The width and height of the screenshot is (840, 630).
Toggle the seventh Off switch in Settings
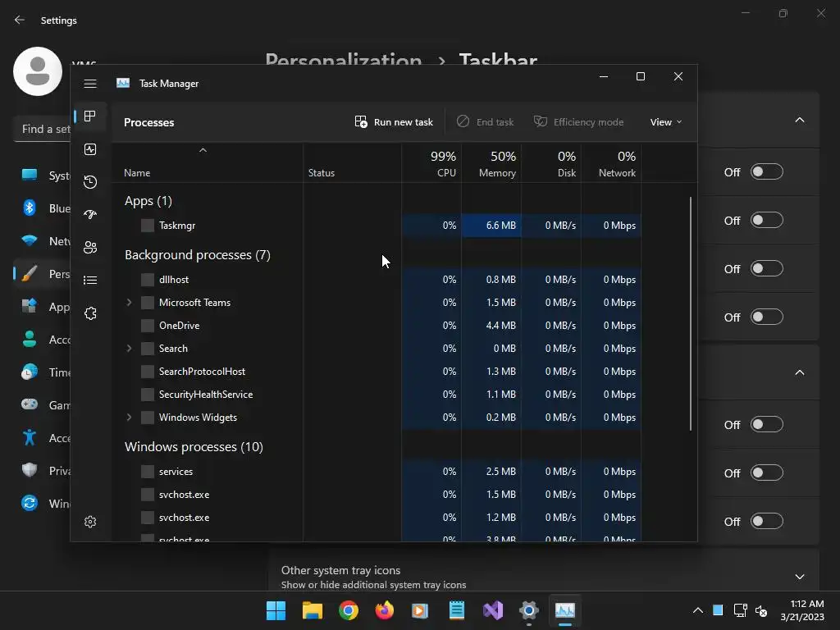click(767, 521)
